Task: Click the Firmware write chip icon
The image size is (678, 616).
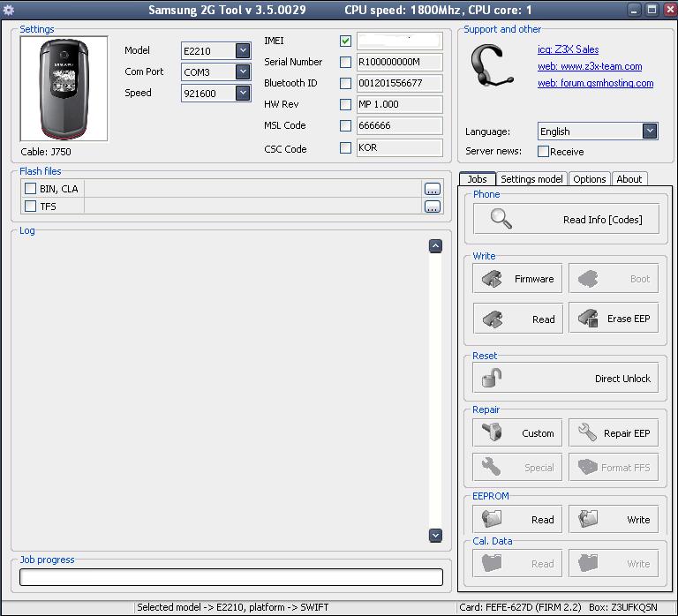Action: pos(492,279)
